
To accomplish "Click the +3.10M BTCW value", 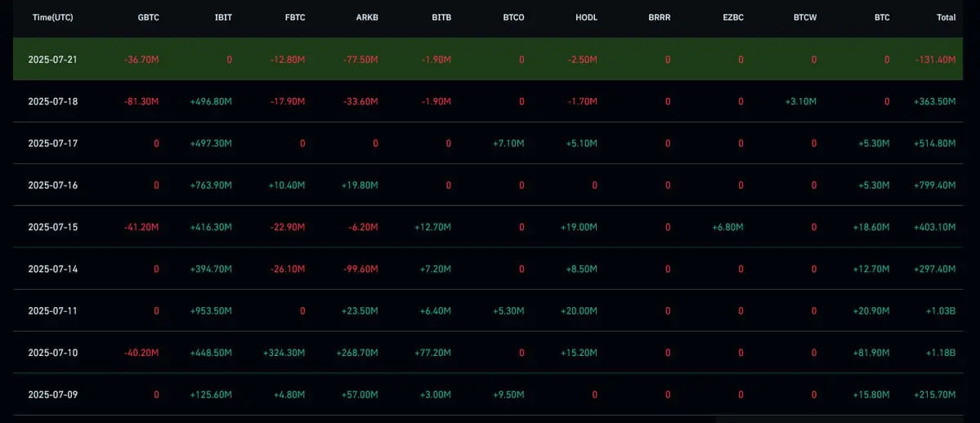I will (x=799, y=101).
